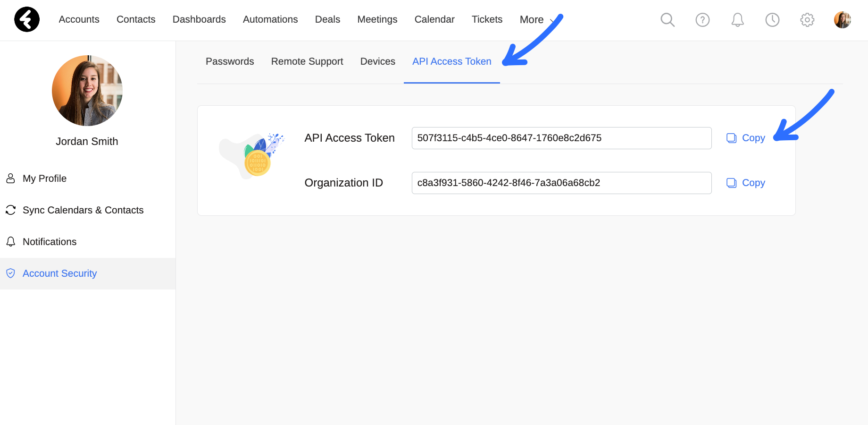Copy the Organization ID value
This screenshot has width=868, height=425.
coord(746,183)
